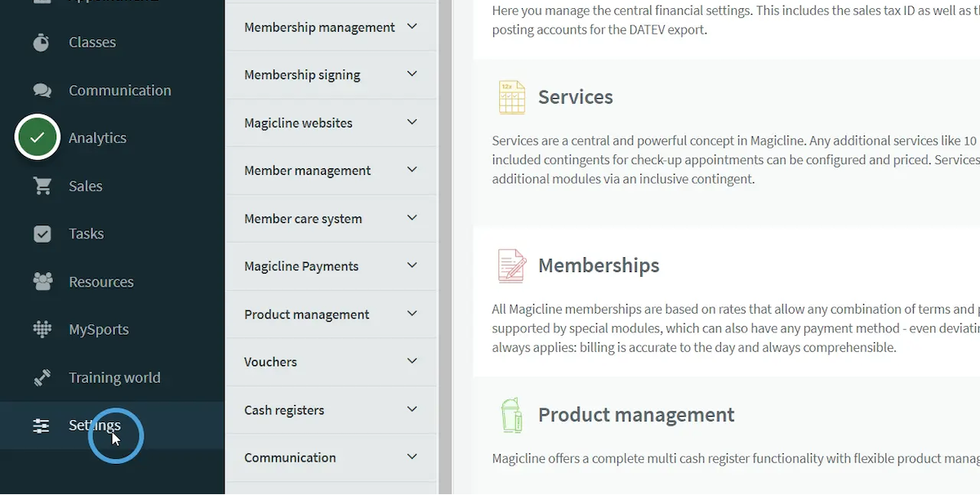Click the Settings sliders icon
The width and height of the screenshot is (980, 495).
point(42,426)
